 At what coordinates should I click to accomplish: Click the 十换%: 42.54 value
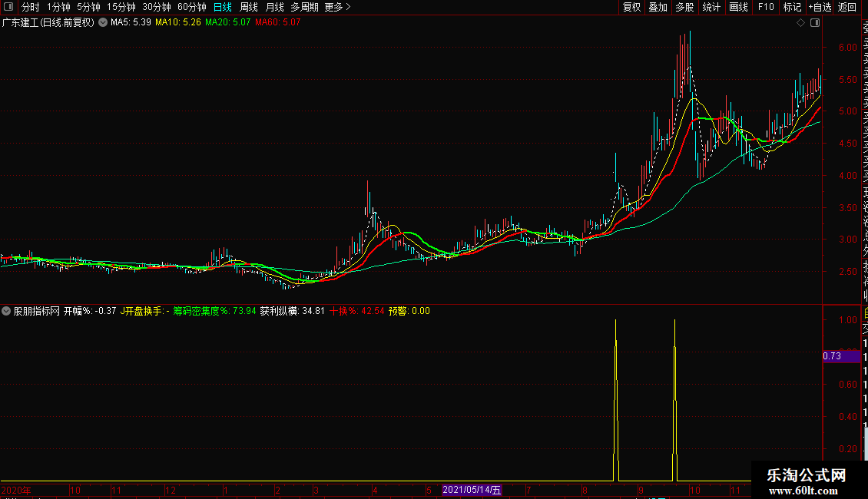[x=356, y=311]
